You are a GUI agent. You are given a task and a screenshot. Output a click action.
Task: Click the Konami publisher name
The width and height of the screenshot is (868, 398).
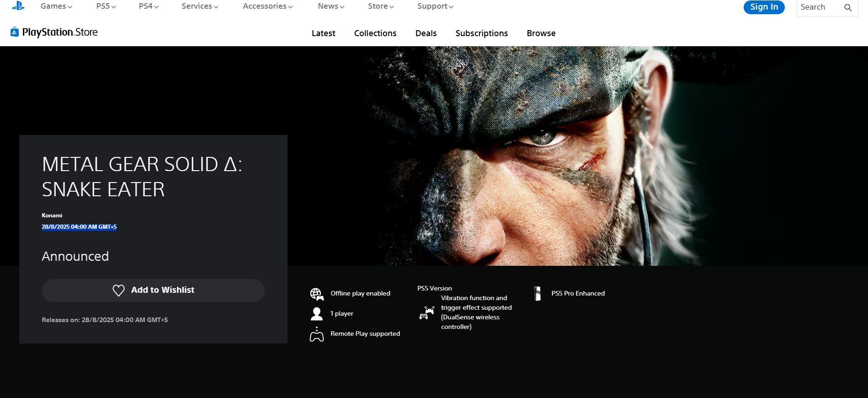[52, 215]
